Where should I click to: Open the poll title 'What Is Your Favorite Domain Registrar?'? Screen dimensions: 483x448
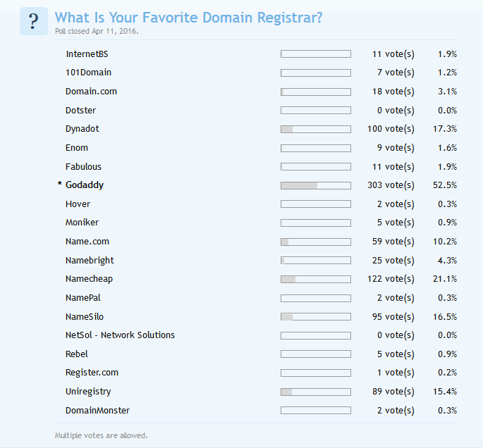(x=188, y=18)
